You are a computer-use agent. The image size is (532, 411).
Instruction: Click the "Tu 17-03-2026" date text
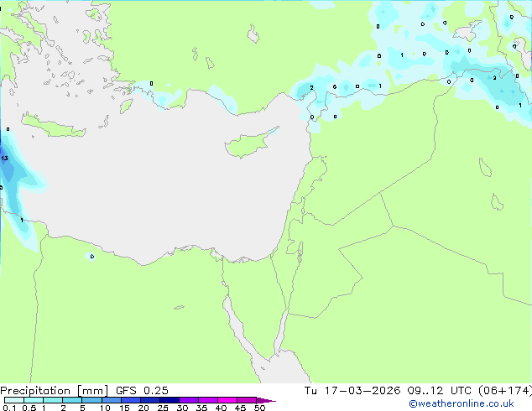[x=352, y=391]
